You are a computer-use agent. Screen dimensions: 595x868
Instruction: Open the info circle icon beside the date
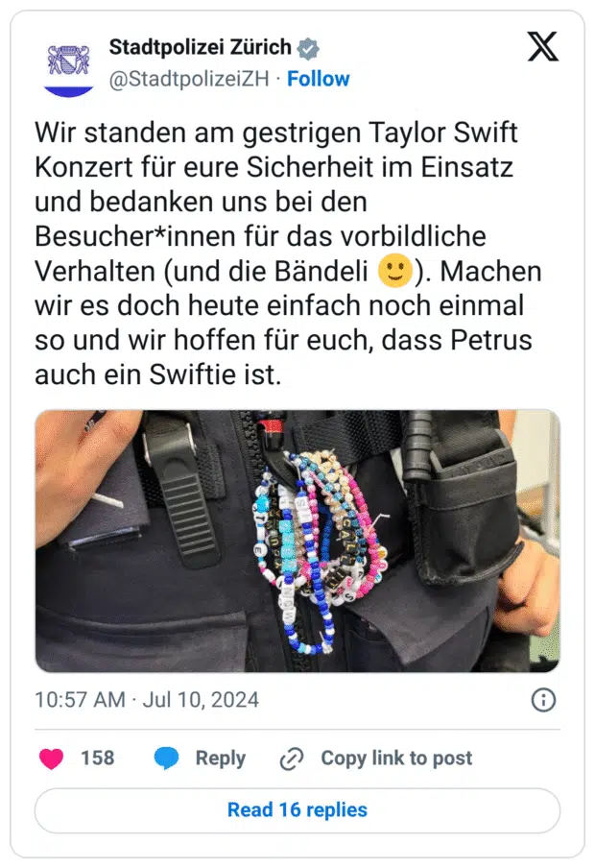543,700
